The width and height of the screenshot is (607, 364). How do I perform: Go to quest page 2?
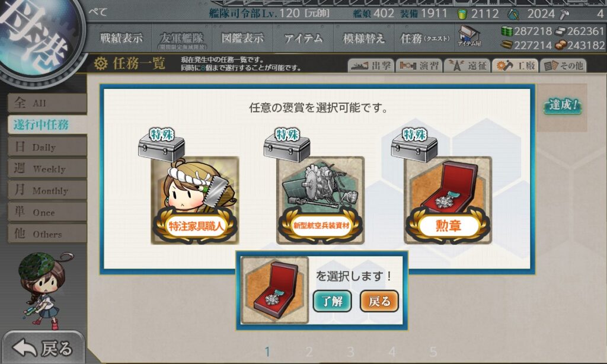click(309, 352)
